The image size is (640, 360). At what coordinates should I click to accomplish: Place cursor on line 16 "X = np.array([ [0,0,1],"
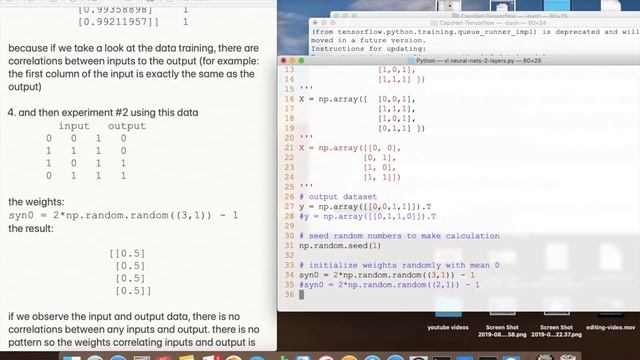357,99
